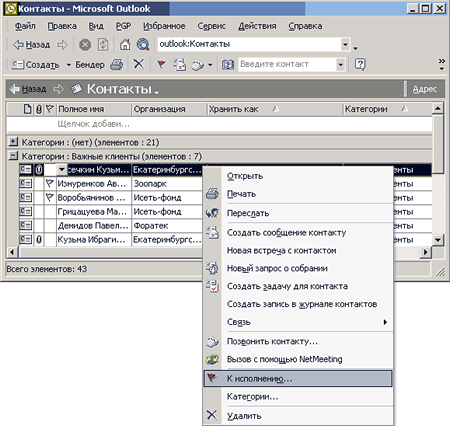
Task: Open the flag dropdown in selected row
Action: click(62, 170)
